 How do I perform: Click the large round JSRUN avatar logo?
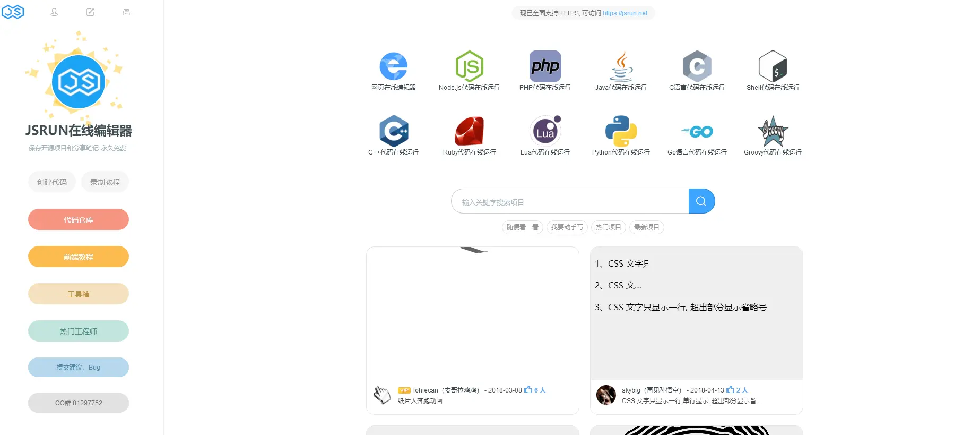coord(79,82)
